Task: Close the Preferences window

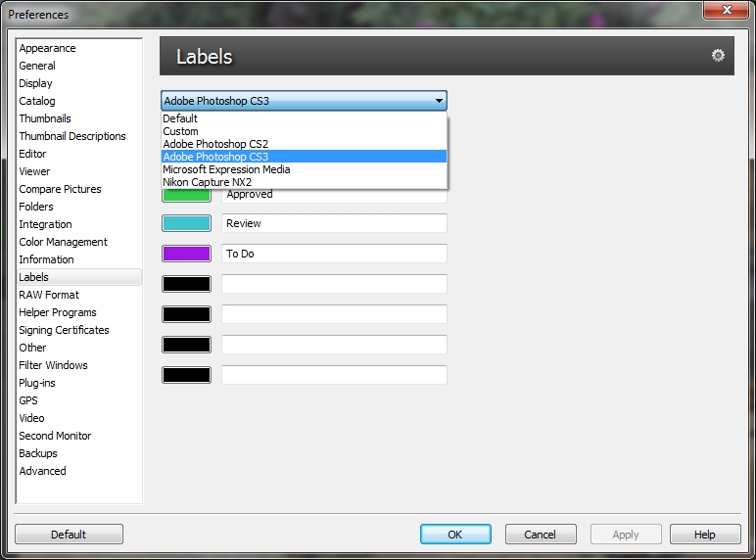Action: click(x=727, y=10)
